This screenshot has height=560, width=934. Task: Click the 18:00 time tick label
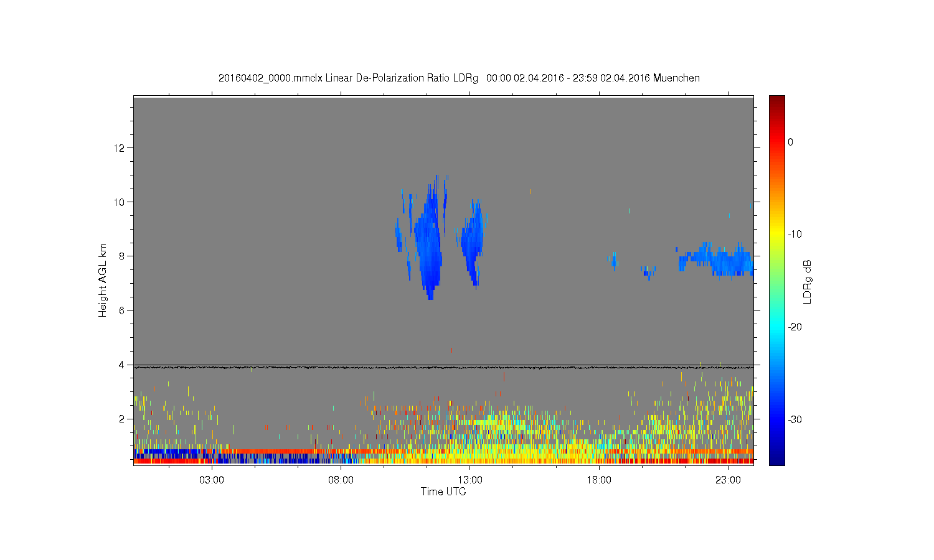(599, 480)
